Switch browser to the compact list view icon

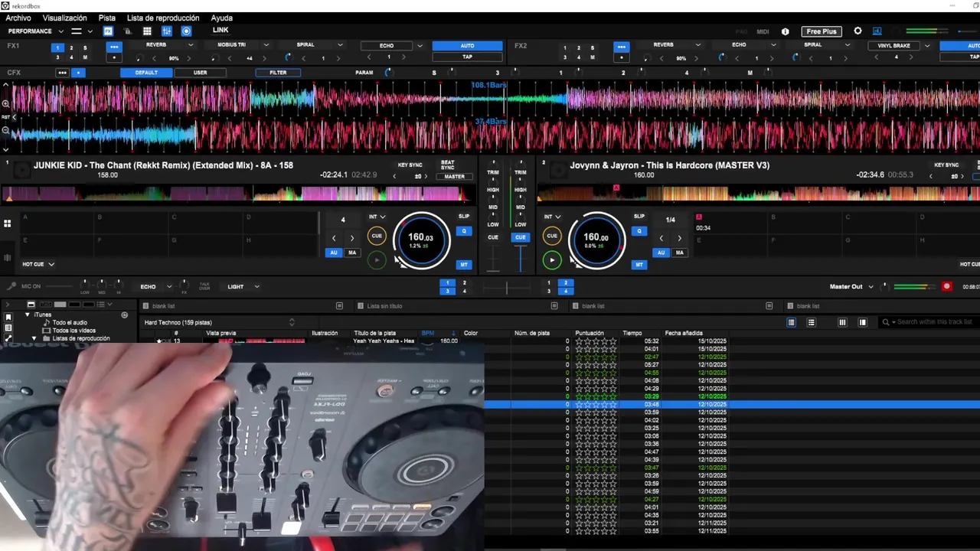(x=812, y=322)
